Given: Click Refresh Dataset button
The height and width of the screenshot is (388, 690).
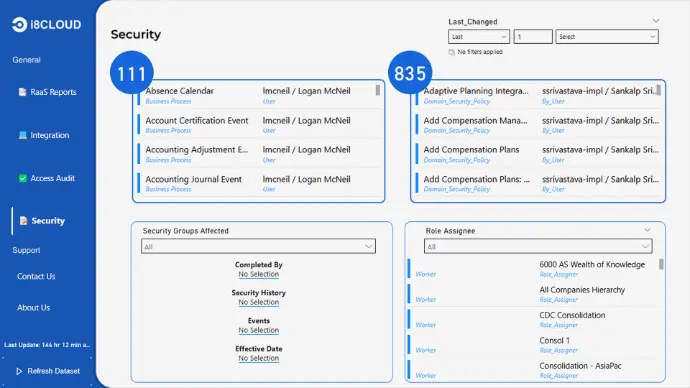Looking at the screenshot, I should [x=48, y=371].
